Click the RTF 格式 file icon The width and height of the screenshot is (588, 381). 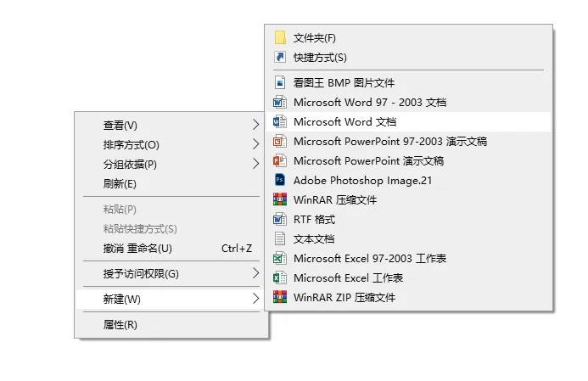[279, 220]
